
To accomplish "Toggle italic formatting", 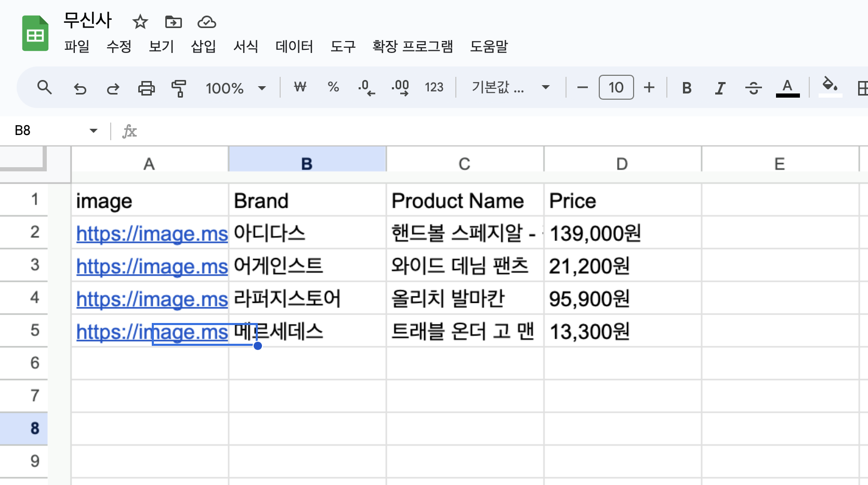I will (720, 88).
